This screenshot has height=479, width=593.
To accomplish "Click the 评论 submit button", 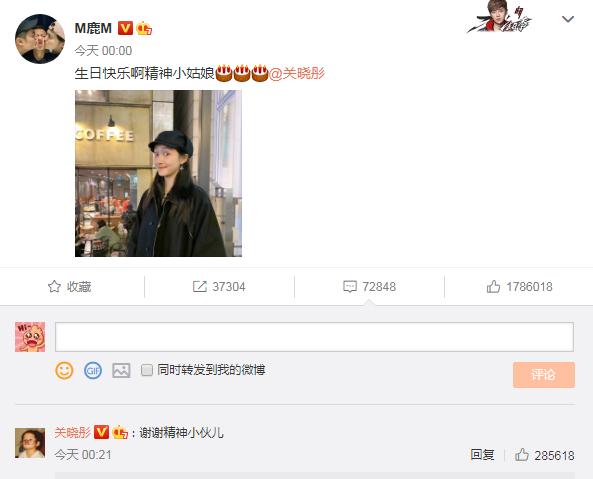I will [544, 375].
